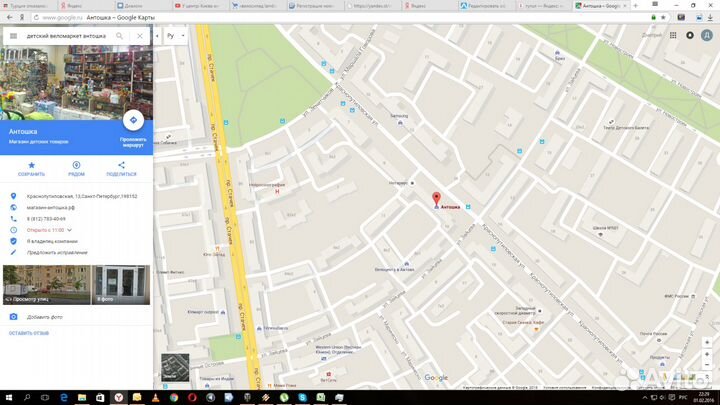Open the Google Maps hamburger menu
The width and height of the screenshot is (720, 405).
13,36
